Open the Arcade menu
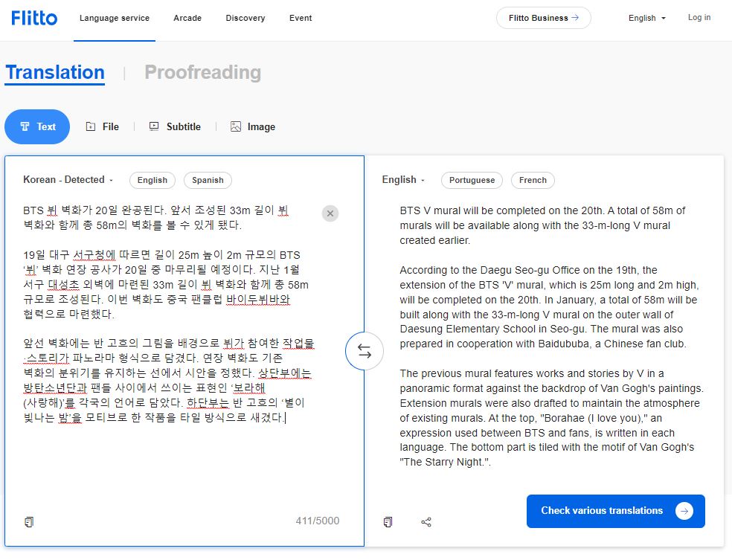732x560 pixels. point(187,18)
